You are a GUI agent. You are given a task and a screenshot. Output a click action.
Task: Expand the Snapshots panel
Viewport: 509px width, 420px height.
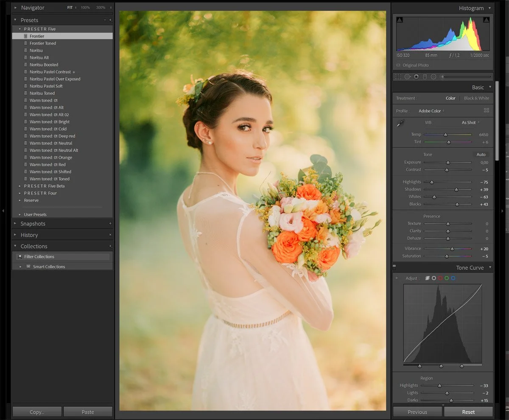pyautogui.click(x=32, y=223)
